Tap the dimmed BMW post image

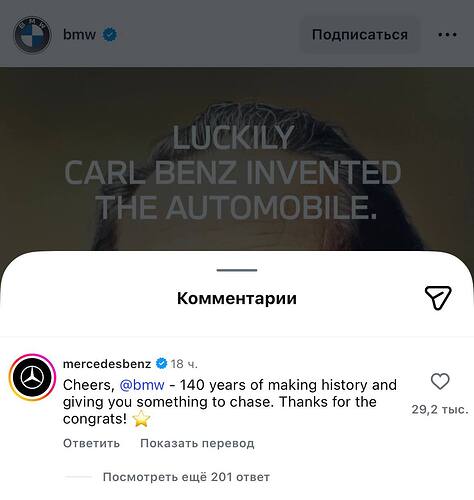click(x=237, y=159)
